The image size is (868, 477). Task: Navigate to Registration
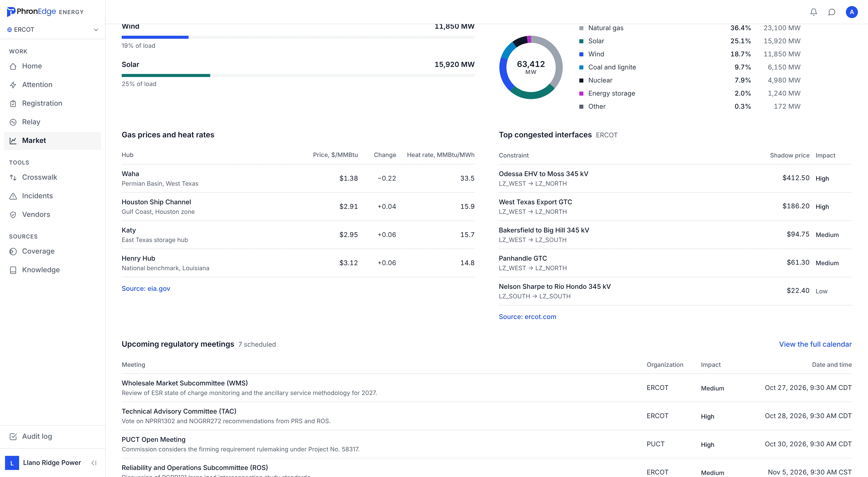click(53, 103)
